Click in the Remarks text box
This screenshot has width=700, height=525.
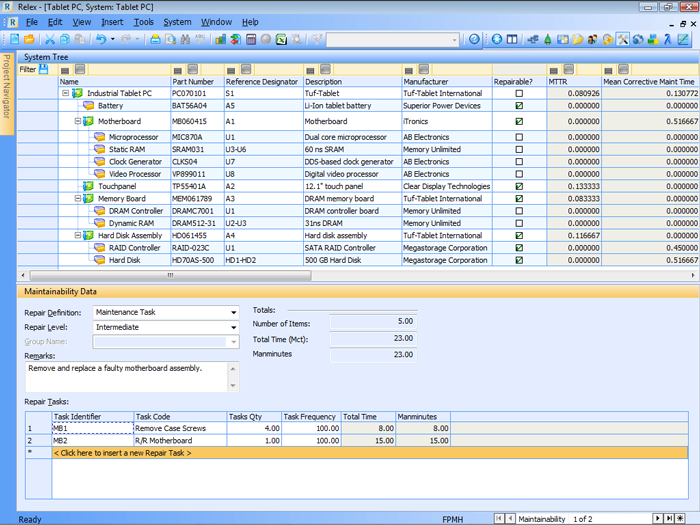(128, 376)
